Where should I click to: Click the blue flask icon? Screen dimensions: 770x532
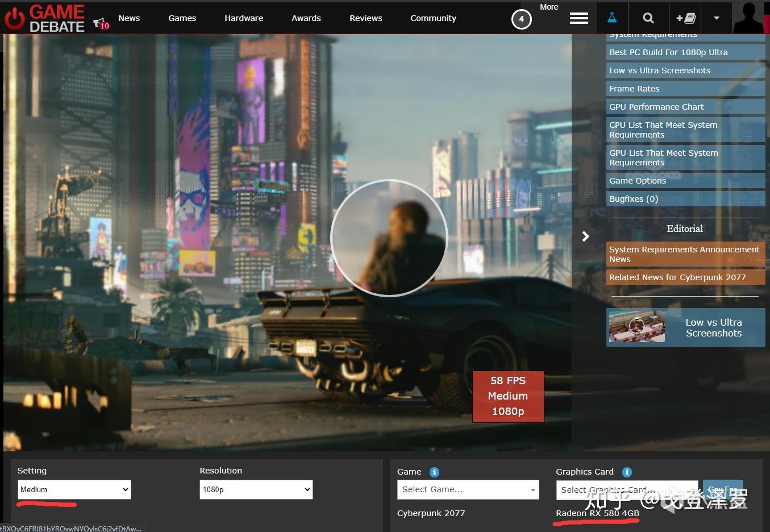click(612, 18)
